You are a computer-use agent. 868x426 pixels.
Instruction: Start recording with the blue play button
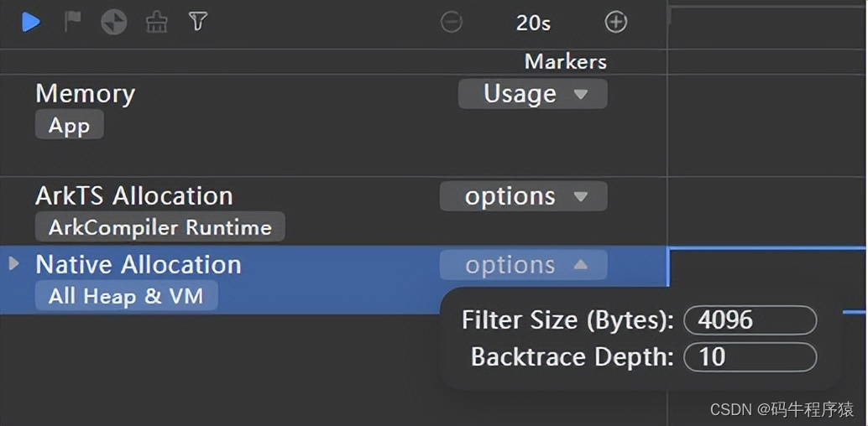(x=31, y=22)
